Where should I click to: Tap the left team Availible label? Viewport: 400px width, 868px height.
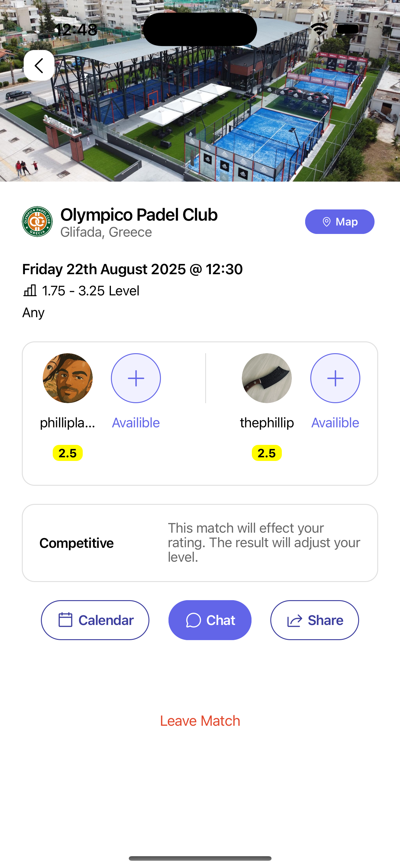[136, 422]
